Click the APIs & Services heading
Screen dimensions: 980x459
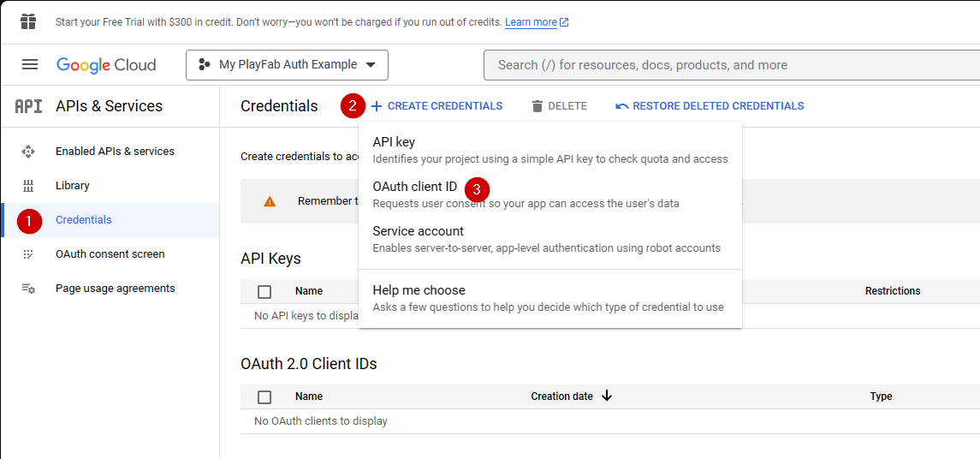click(x=109, y=106)
